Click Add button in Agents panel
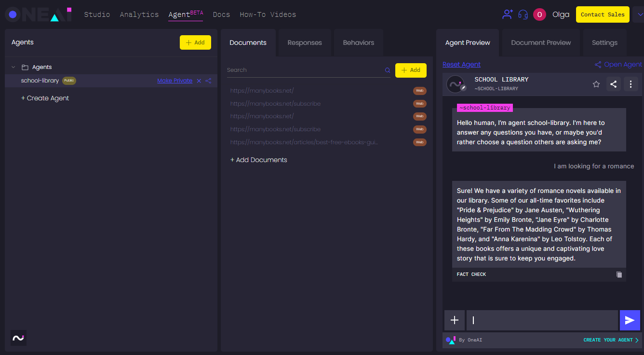Image resolution: width=644 pixels, height=355 pixels. 195,42
